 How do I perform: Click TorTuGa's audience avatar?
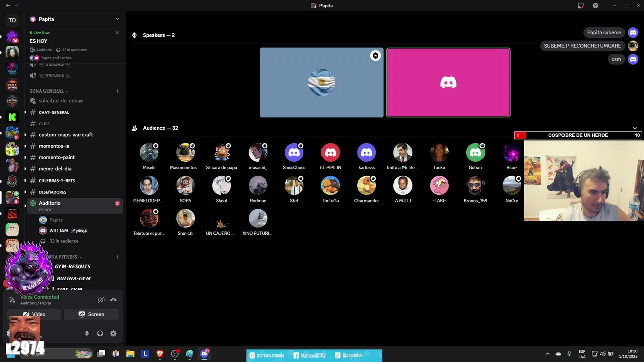tap(330, 185)
